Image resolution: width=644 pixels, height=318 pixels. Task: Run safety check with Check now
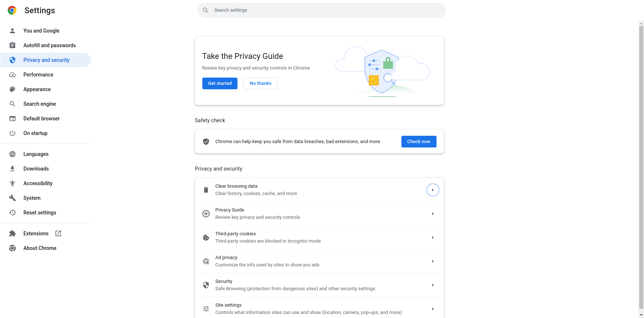[x=419, y=142]
